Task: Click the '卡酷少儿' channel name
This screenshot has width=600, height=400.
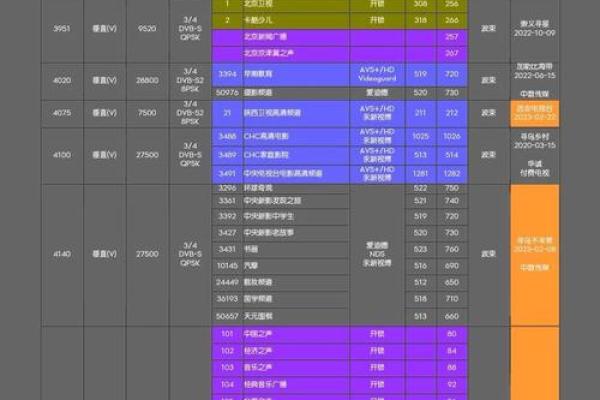Action: pos(258,20)
